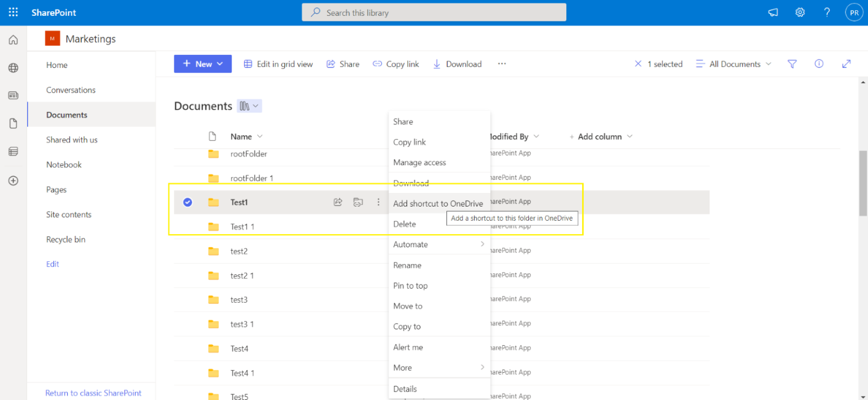
Task: Open the Filter pane funnel icon
Action: (x=792, y=64)
